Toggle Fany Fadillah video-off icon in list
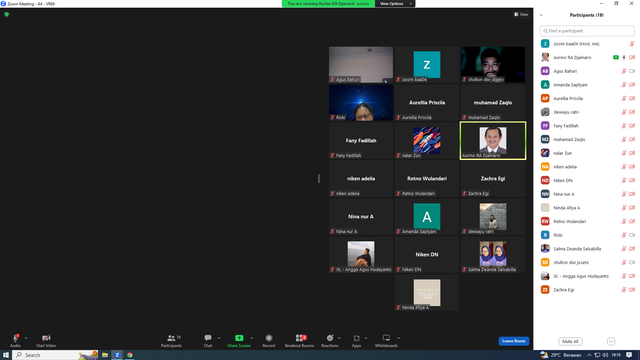Viewport: 640px width, 360px height. point(632,126)
